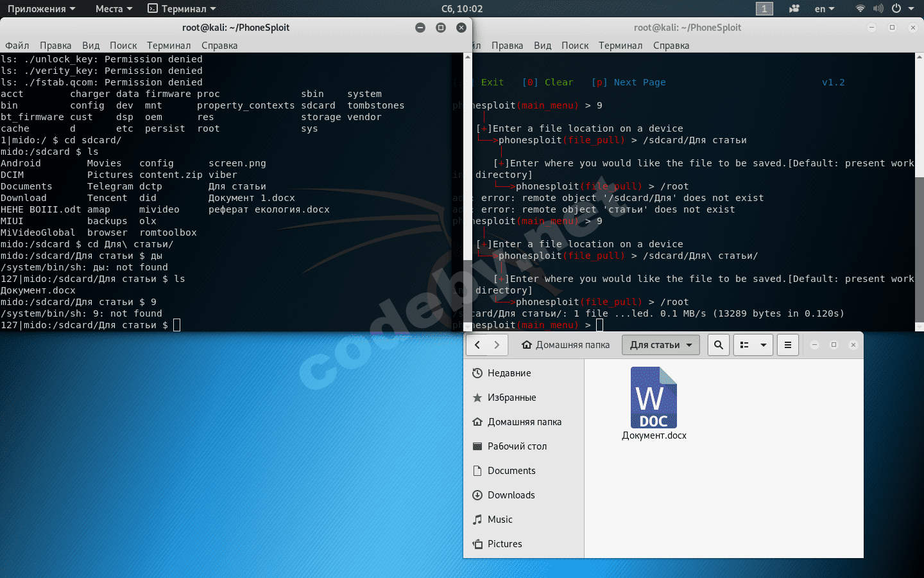This screenshot has width=924, height=578.
Task: Open Вид menu in the front terminal
Action: [x=90, y=45]
